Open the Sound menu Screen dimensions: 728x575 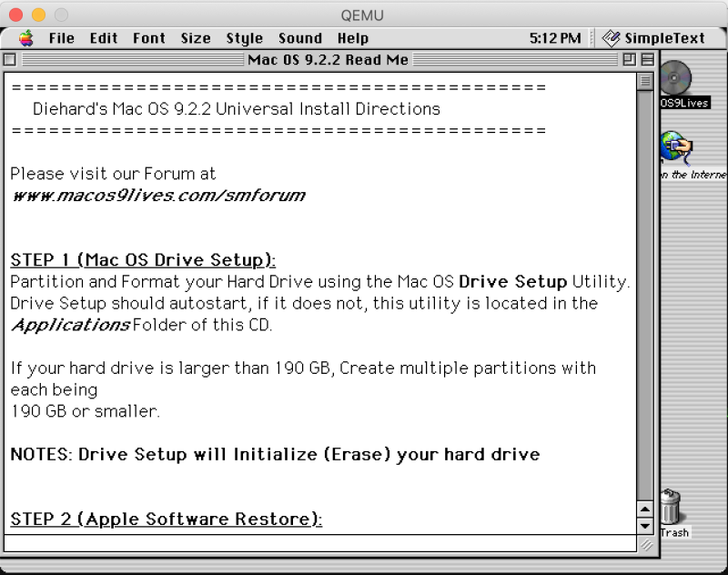(x=300, y=38)
